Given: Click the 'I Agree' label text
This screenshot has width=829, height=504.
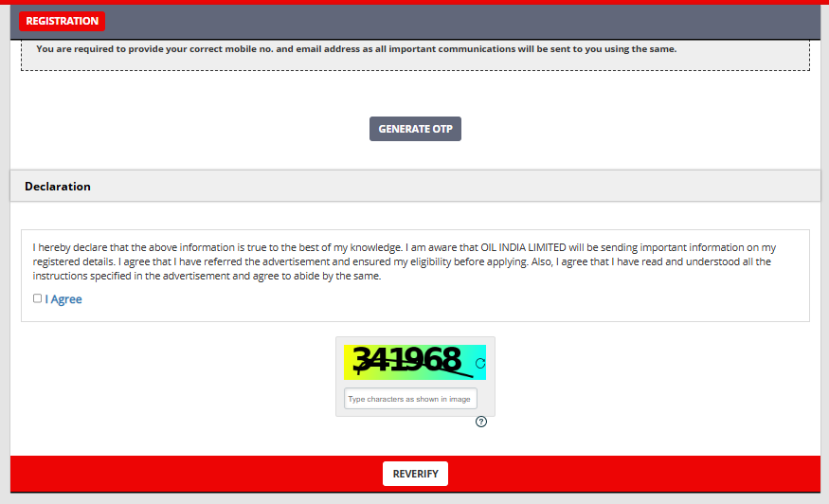Looking at the screenshot, I should pos(63,299).
